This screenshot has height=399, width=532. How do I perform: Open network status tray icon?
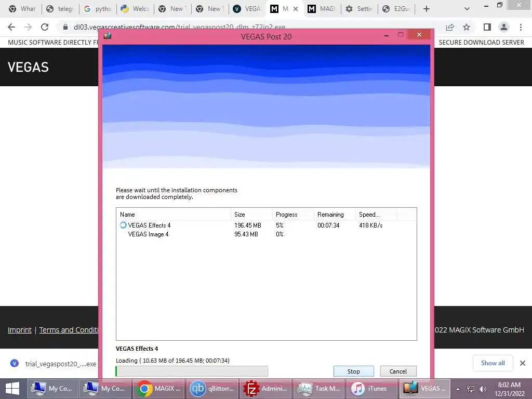point(471,389)
